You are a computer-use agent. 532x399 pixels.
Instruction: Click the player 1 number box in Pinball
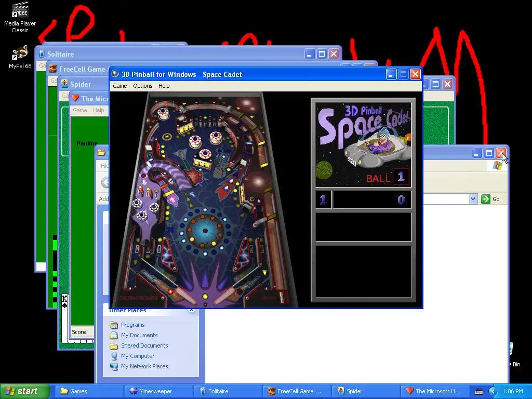pyautogui.click(x=323, y=199)
